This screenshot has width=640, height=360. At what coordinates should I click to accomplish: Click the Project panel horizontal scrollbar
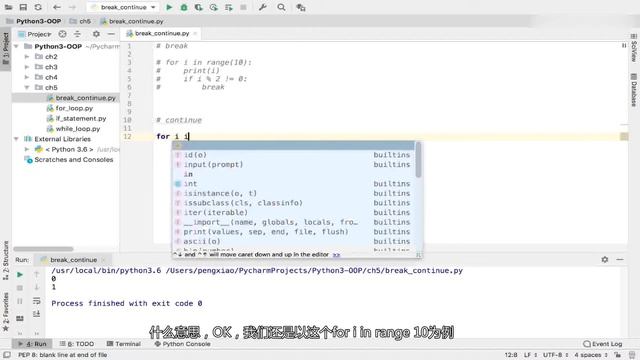(x=43, y=249)
